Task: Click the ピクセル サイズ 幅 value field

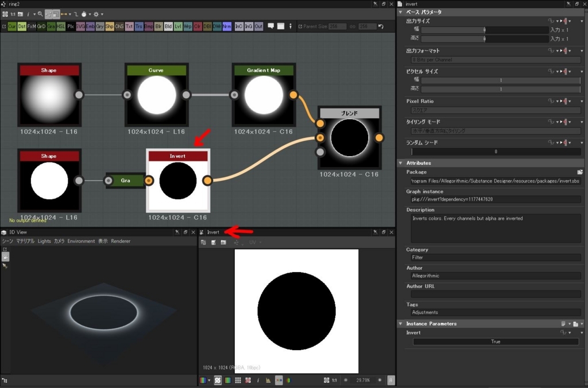Action: pos(501,80)
